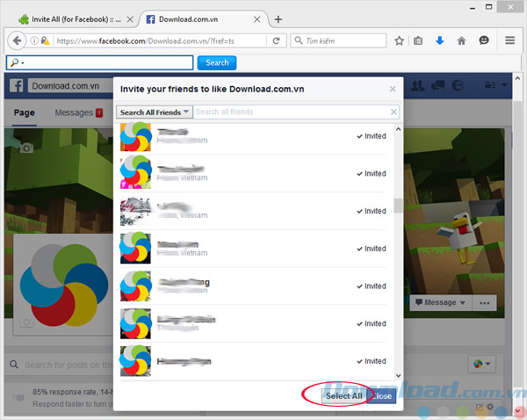Click the first friend's avatar thumbnail
Image resolution: width=527 pixels, height=420 pixels.
click(135, 136)
